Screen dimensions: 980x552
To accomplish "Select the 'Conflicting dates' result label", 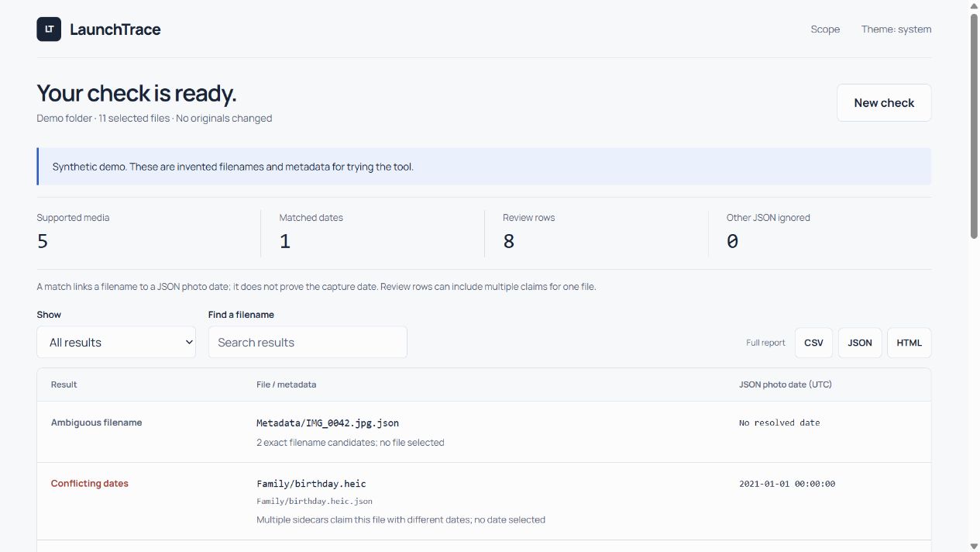I will (x=90, y=483).
